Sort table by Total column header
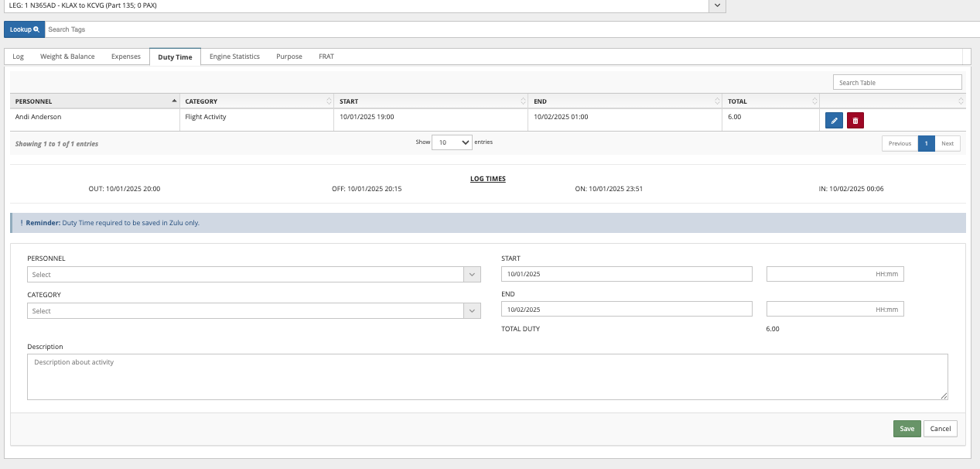This screenshot has height=469, width=980. point(770,101)
